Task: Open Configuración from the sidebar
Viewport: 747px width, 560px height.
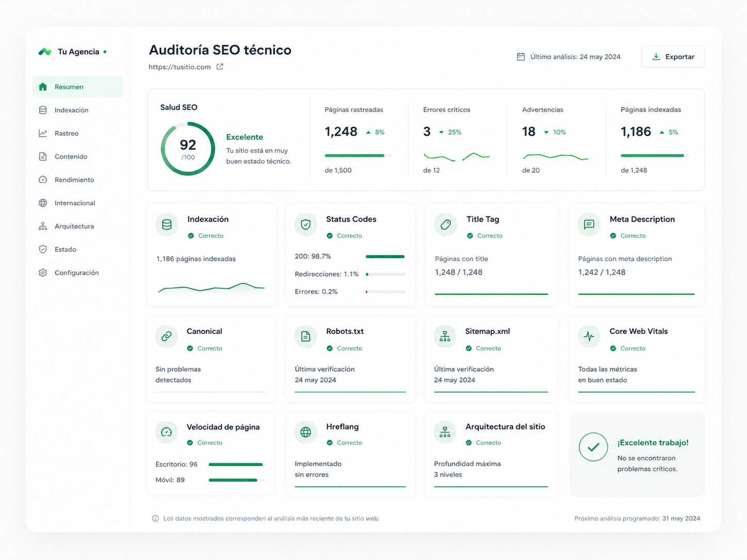Action: coord(78,272)
